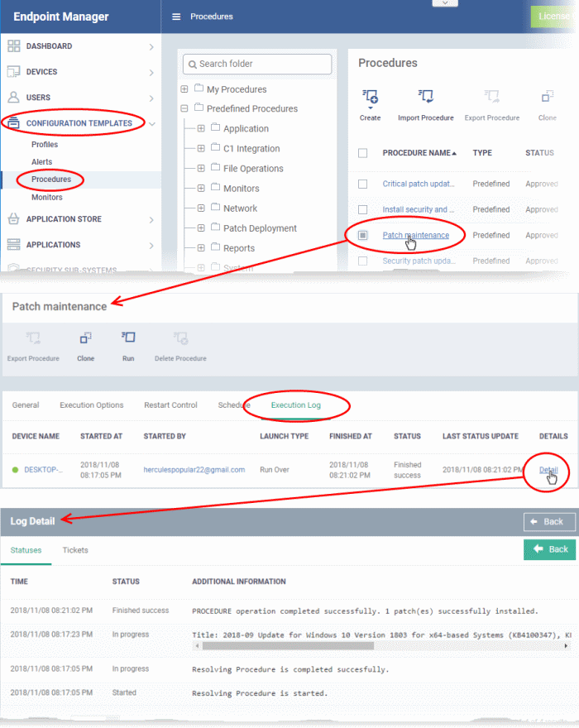Click the Details link in execution log

(548, 470)
